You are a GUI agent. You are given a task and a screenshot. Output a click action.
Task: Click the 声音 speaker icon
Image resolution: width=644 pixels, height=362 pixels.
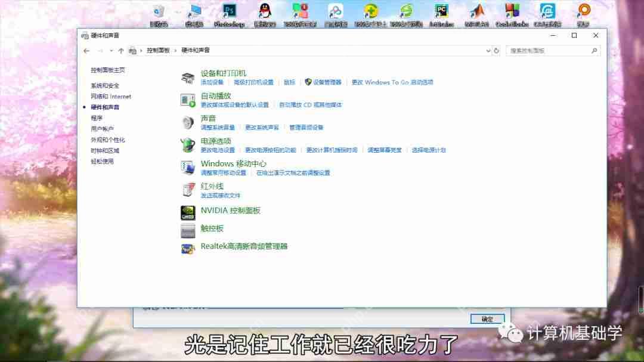(188, 122)
